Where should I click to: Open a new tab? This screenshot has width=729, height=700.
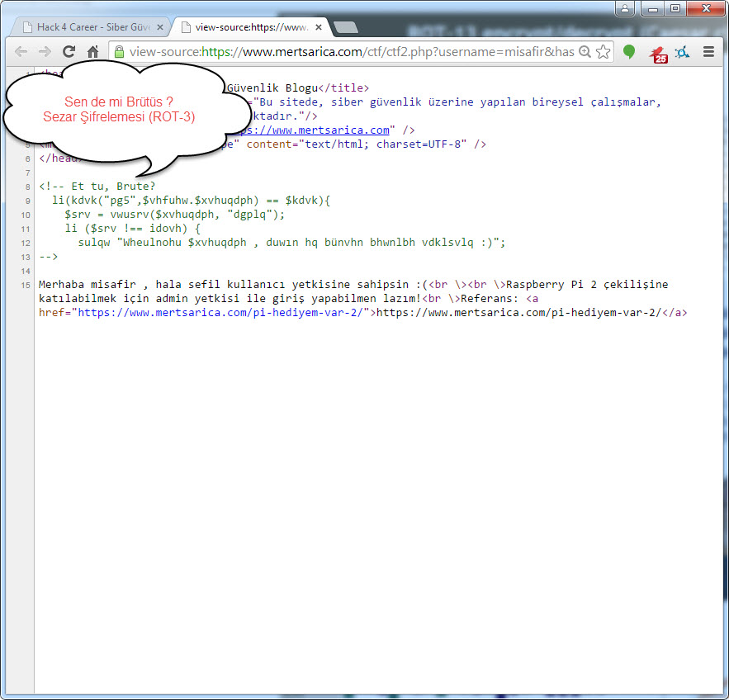pyautogui.click(x=346, y=27)
